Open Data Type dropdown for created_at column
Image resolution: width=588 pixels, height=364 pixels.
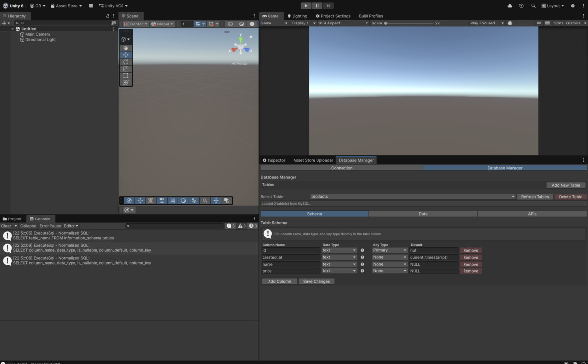(339, 257)
